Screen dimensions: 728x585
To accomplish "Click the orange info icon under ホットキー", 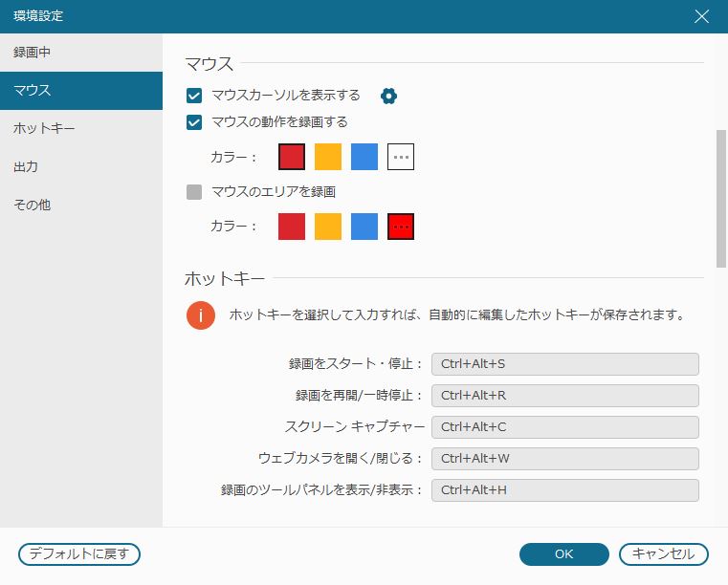I will coord(201,315).
